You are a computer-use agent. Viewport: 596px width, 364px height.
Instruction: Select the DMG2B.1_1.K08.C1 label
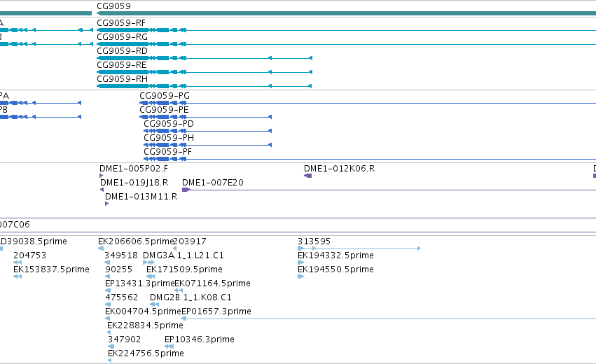click(x=190, y=297)
